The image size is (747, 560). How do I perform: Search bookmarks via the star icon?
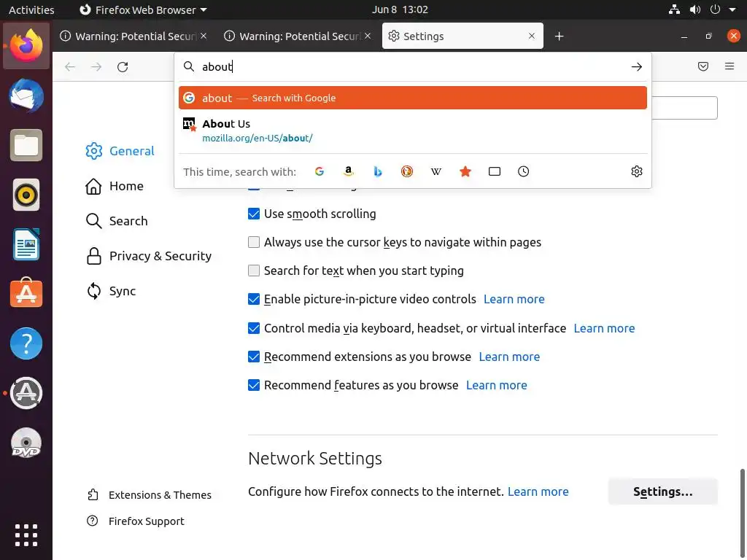tap(465, 171)
